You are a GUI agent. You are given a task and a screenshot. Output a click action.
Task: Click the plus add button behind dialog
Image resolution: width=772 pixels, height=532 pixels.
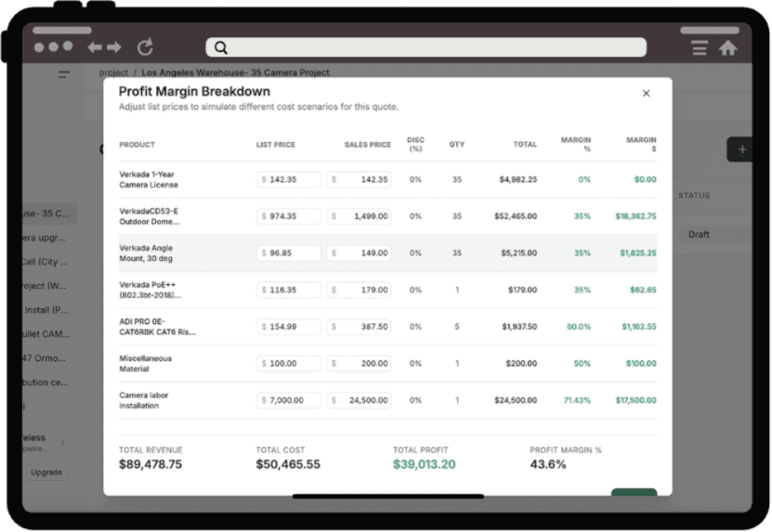(741, 149)
